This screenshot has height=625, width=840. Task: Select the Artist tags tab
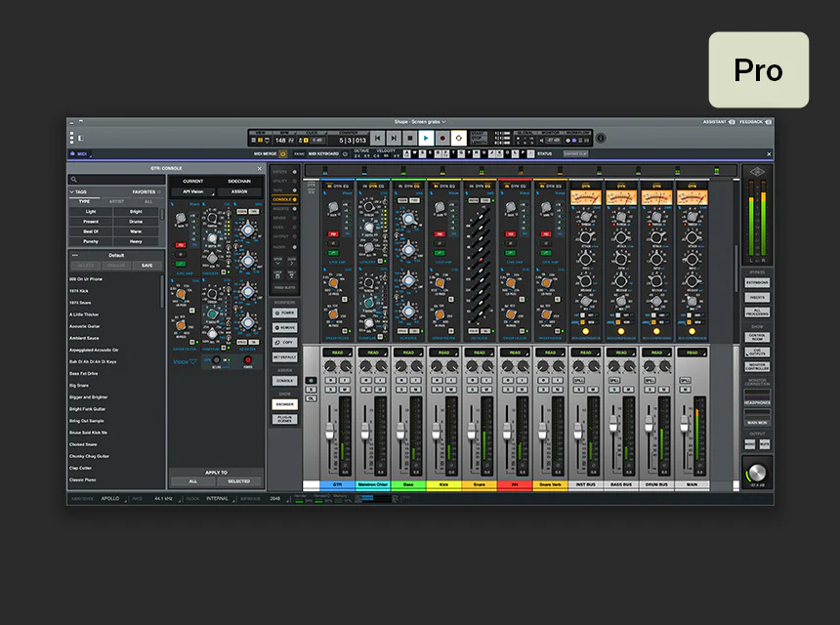116,201
